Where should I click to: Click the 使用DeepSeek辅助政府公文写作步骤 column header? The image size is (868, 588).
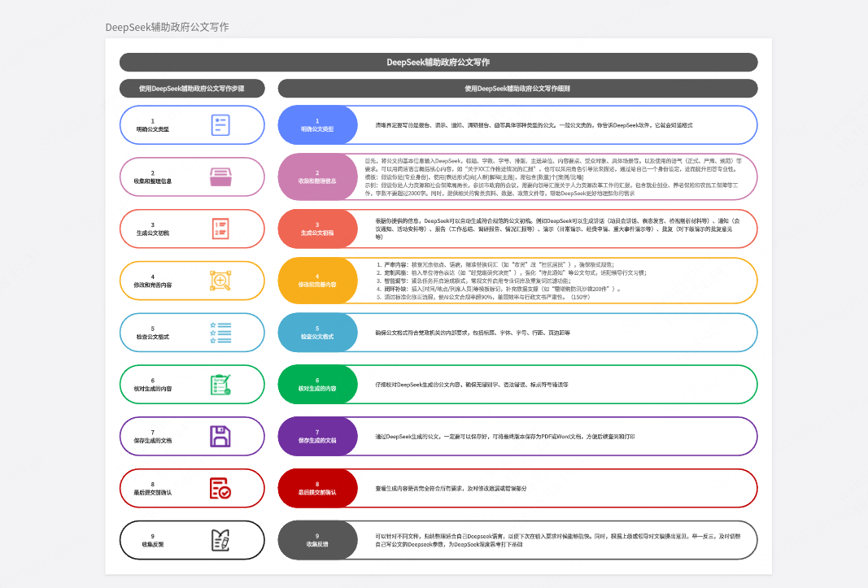tap(192, 89)
